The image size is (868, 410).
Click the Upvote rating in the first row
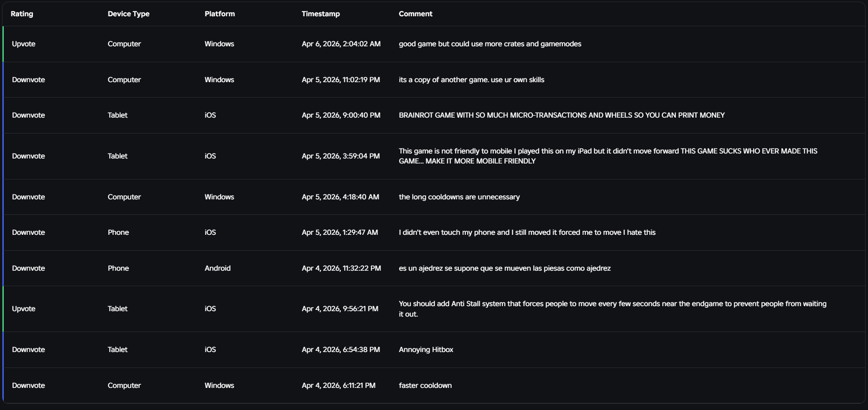click(x=23, y=44)
